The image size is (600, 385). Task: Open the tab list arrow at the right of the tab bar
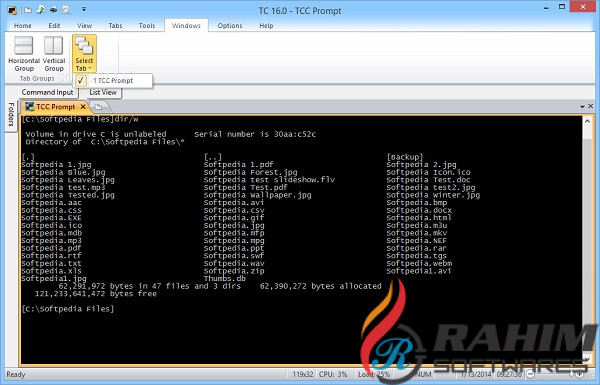(x=582, y=106)
